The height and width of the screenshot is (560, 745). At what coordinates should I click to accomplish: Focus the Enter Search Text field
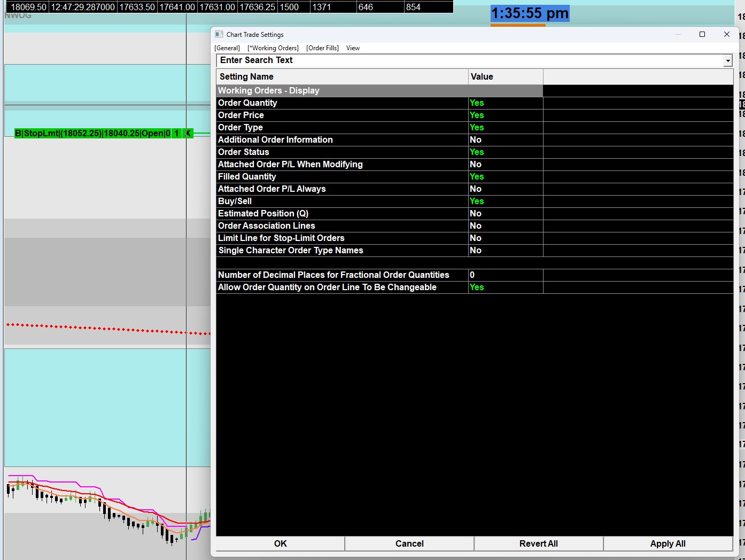click(470, 60)
